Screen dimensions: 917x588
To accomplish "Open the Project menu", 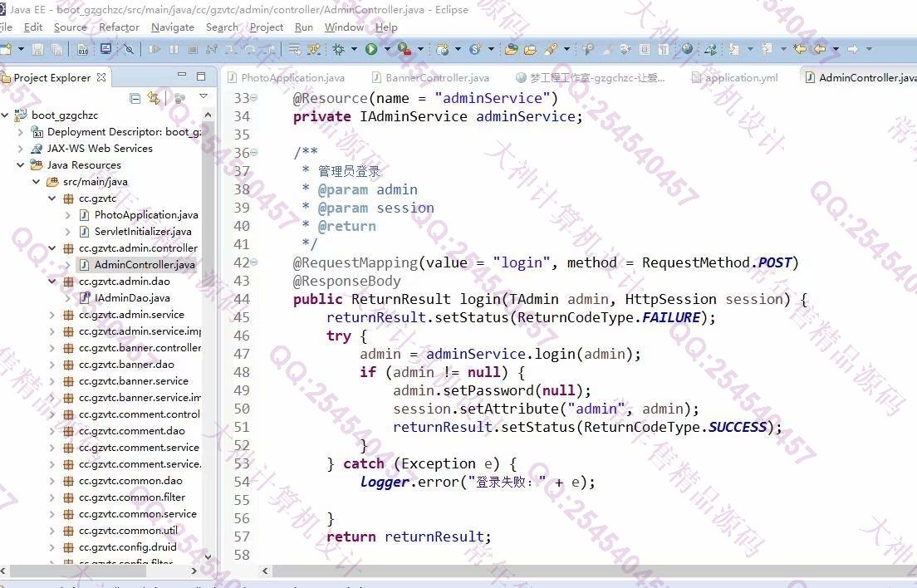I will [x=267, y=27].
